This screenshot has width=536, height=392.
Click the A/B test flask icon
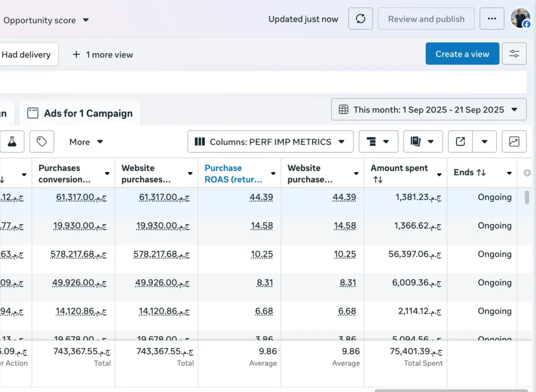12,142
